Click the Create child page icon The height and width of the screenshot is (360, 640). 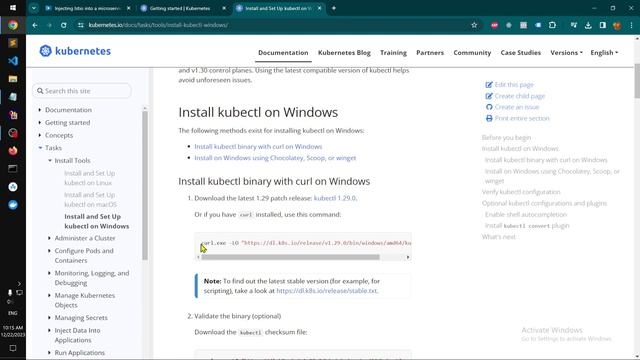(x=489, y=96)
